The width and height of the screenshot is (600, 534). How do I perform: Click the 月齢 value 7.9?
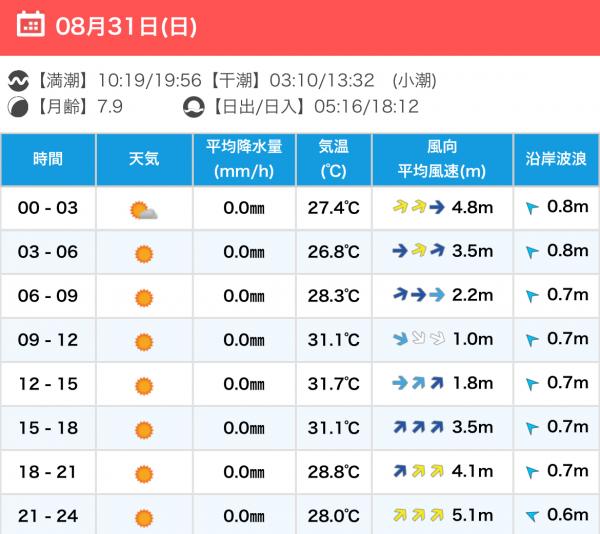(x=110, y=106)
